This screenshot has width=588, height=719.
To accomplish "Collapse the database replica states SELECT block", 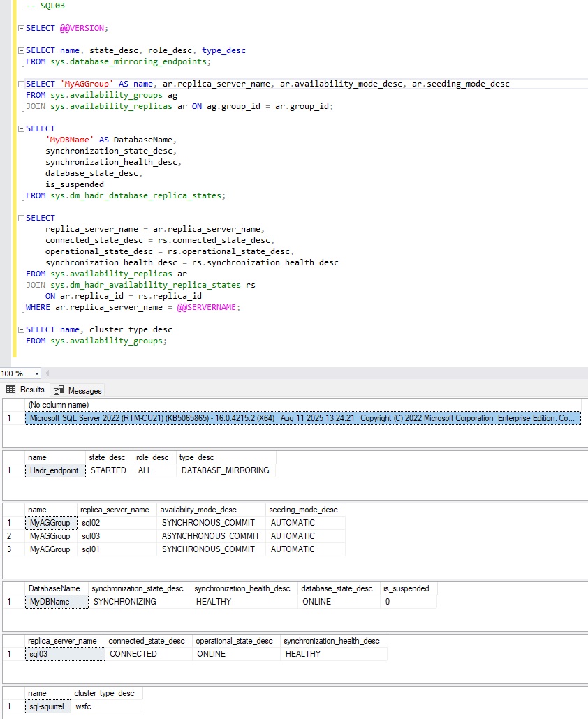I will pos(21,128).
